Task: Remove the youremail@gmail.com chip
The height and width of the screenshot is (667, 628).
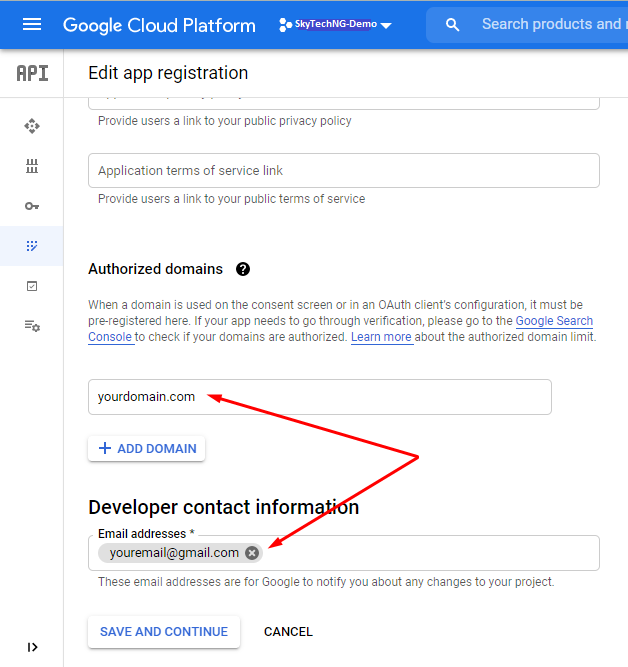Action: pos(252,553)
